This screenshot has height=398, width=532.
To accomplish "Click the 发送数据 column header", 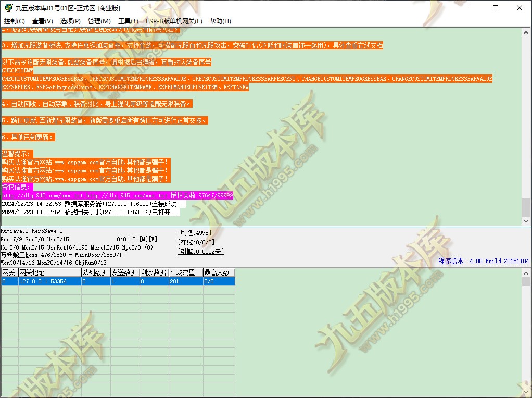I will (125, 272).
